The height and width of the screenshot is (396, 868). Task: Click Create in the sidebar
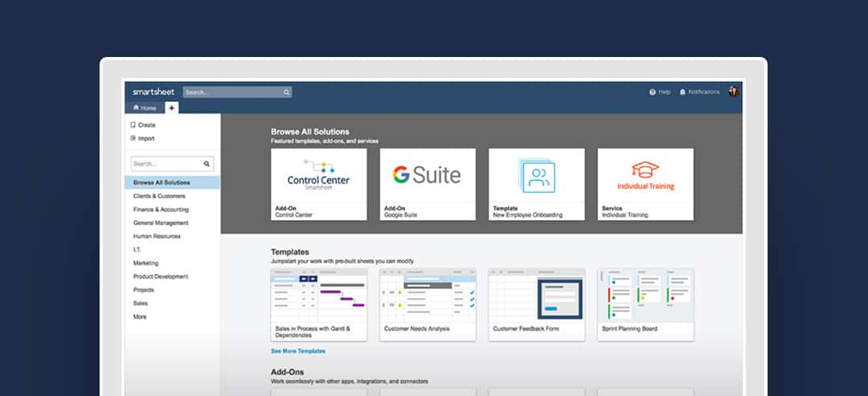[143, 125]
